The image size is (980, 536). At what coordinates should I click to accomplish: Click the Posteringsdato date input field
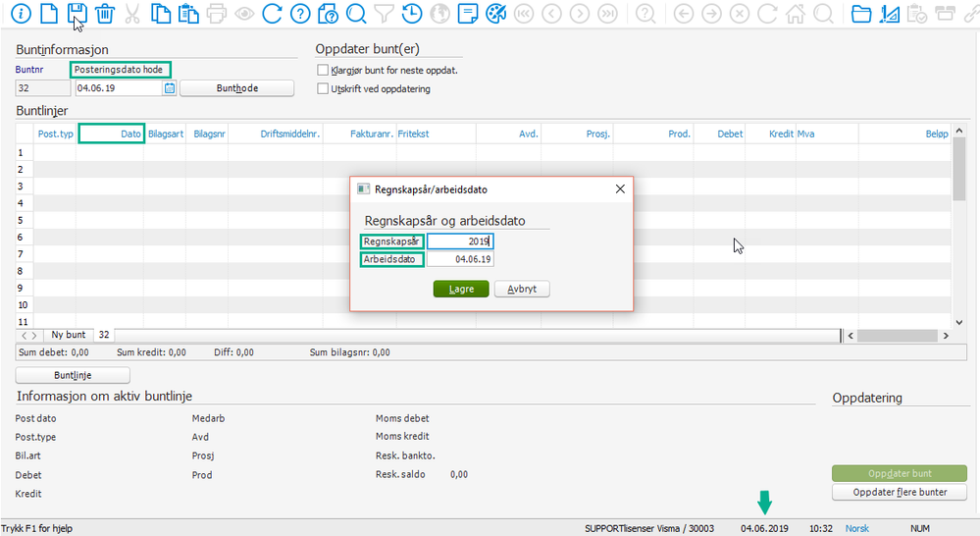click(x=119, y=88)
